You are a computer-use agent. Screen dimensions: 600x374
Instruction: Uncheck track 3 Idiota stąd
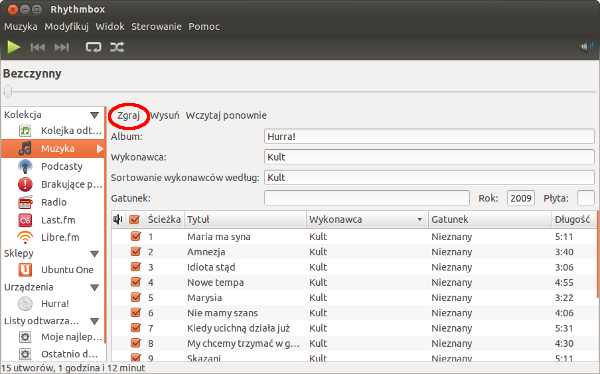tap(135, 267)
